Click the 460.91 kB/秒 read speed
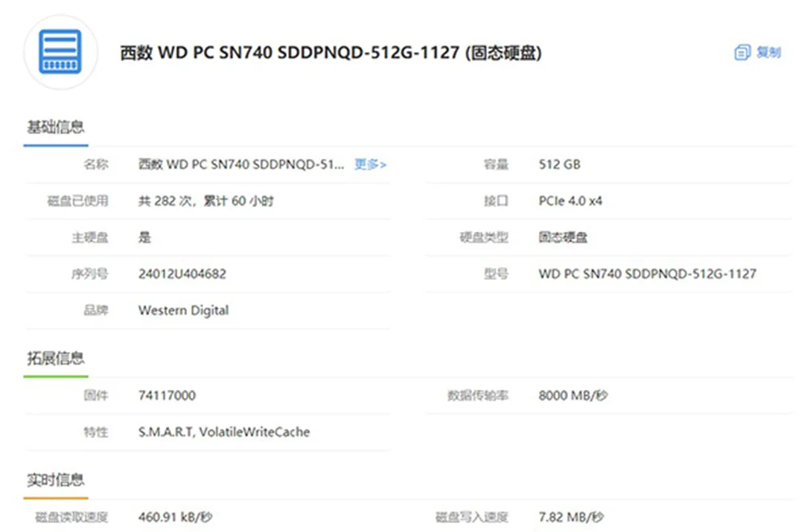Image resolution: width=804 pixels, height=532 pixels. click(176, 517)
